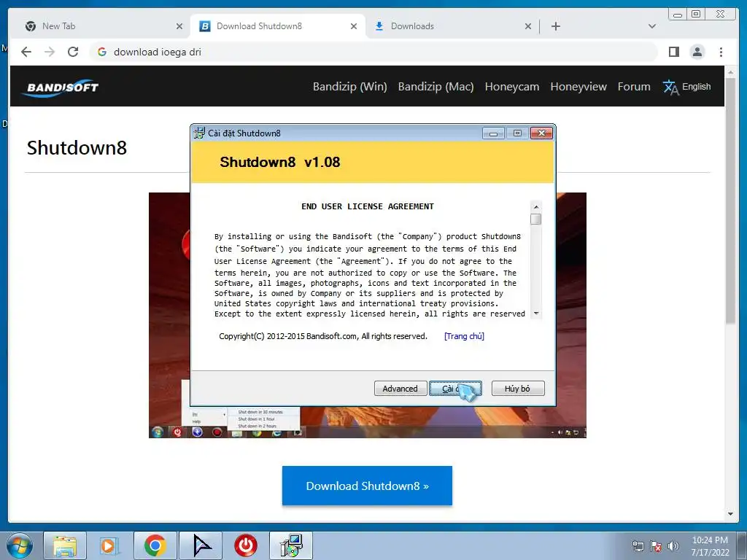Click the webpage scrollbar up arrow
Viewport: 747px width, 560px height.
coord(730,72)
